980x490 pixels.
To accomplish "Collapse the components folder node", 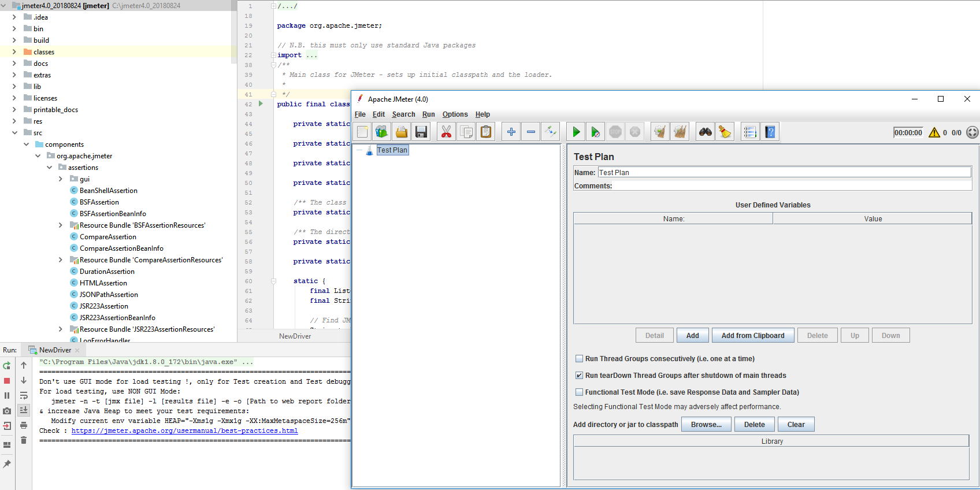I will 26,144.
